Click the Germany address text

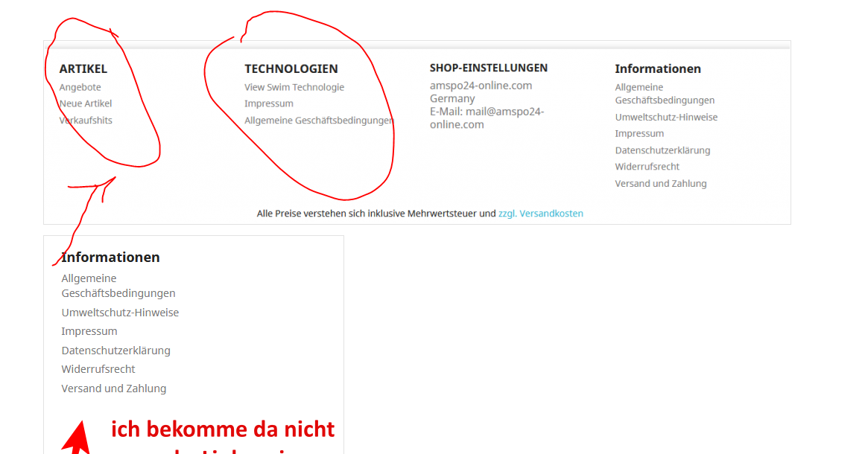point(452,98)
